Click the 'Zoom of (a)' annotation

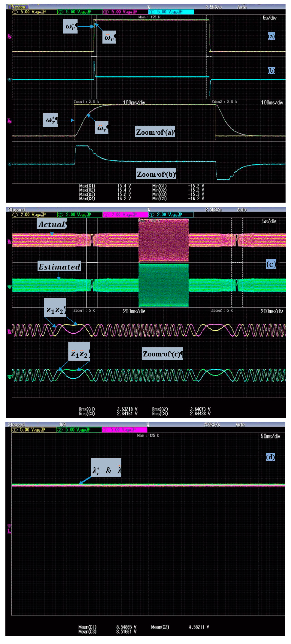coord(155,132)
